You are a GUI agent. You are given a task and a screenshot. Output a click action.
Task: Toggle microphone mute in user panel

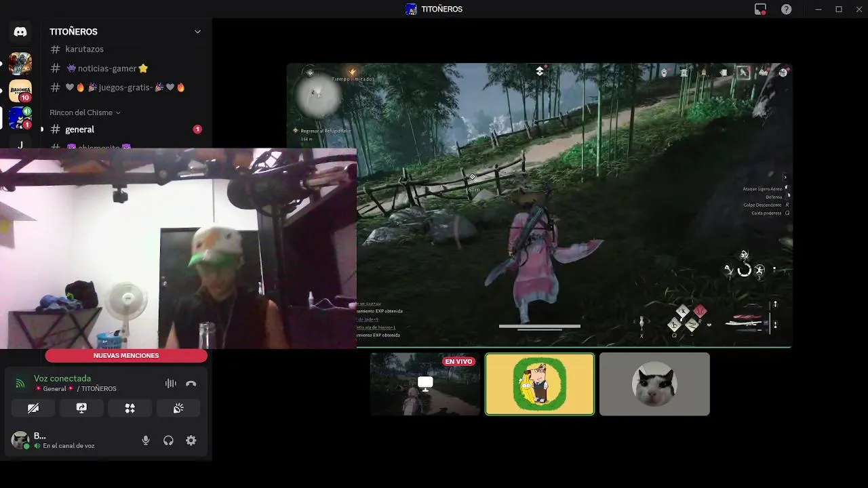(145, 441)
